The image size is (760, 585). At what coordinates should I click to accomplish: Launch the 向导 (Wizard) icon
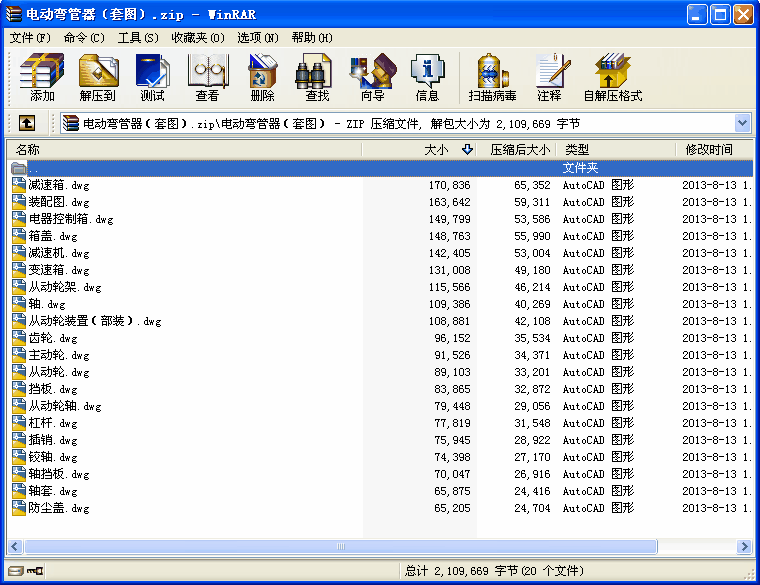tap(372, 78)
